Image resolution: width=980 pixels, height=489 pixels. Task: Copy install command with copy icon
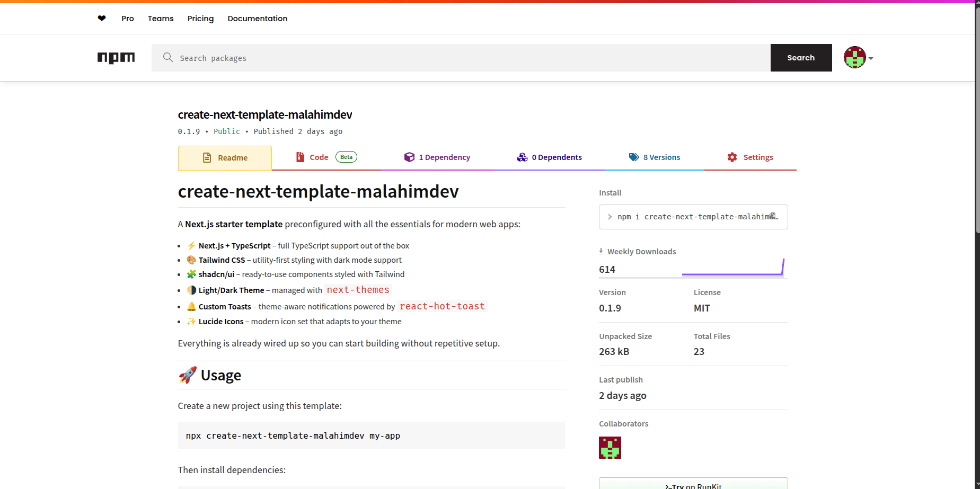(x=773, y=216)
